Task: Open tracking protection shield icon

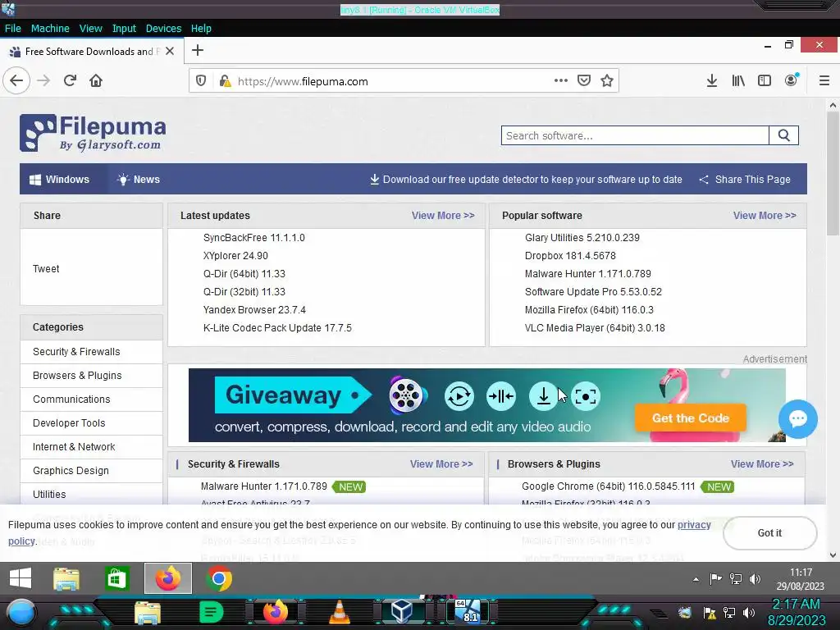Action: (201, 81)
